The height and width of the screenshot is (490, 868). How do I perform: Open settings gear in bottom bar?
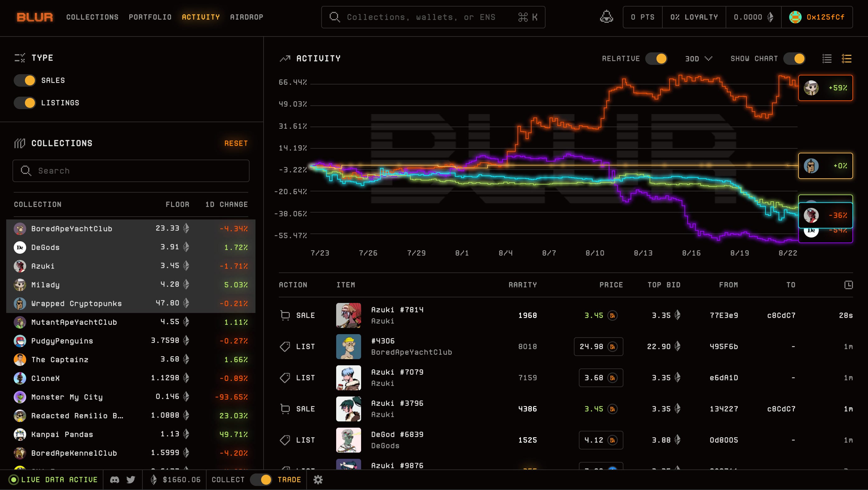[x=318, y=479]
